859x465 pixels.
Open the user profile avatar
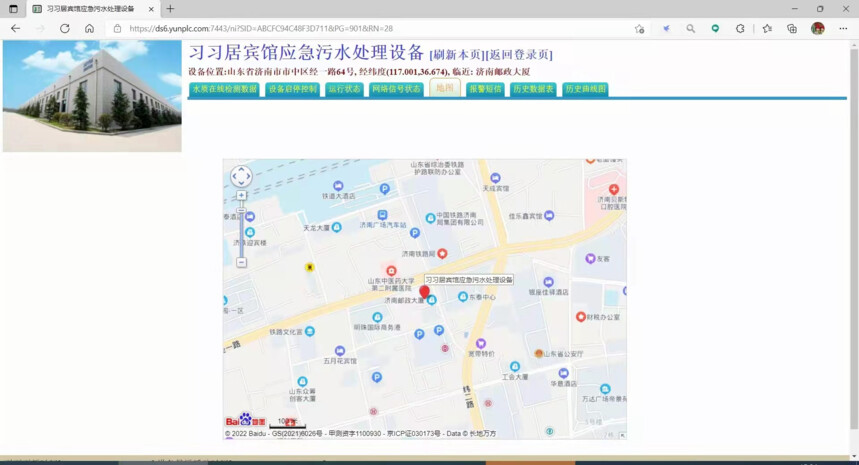[818, 28]
